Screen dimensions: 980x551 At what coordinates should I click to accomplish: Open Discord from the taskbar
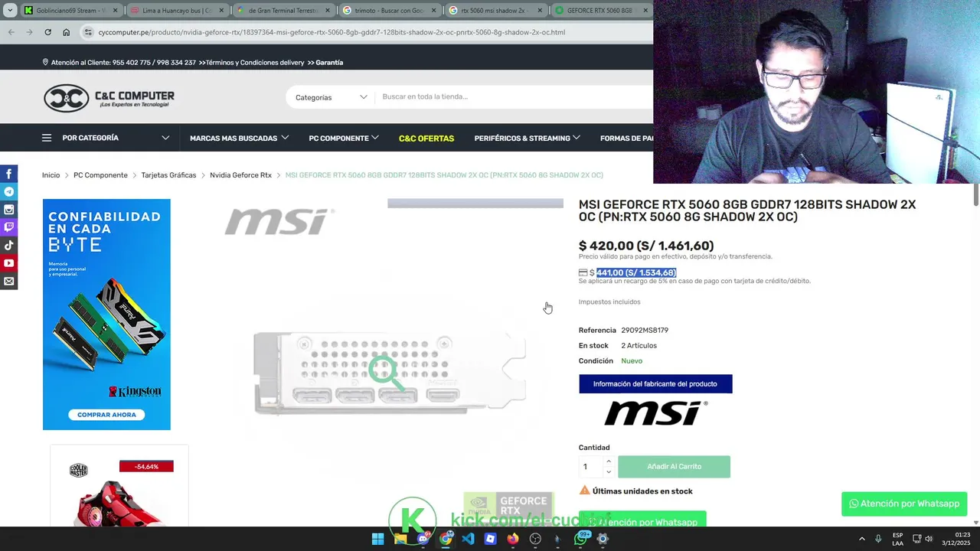click(x=423, y=539)
